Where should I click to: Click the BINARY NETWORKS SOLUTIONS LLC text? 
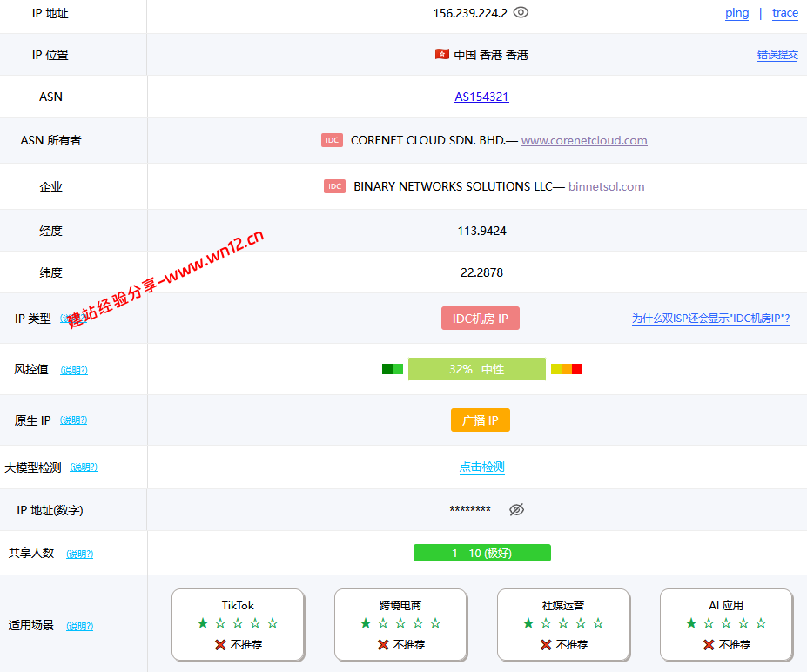[453, 186]
